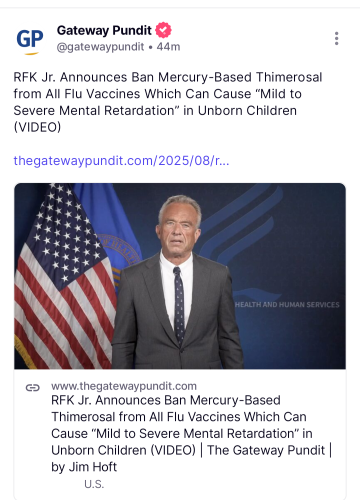Select the U.S. category label
Screen dimensions: 360x500
tap(94, 484)
